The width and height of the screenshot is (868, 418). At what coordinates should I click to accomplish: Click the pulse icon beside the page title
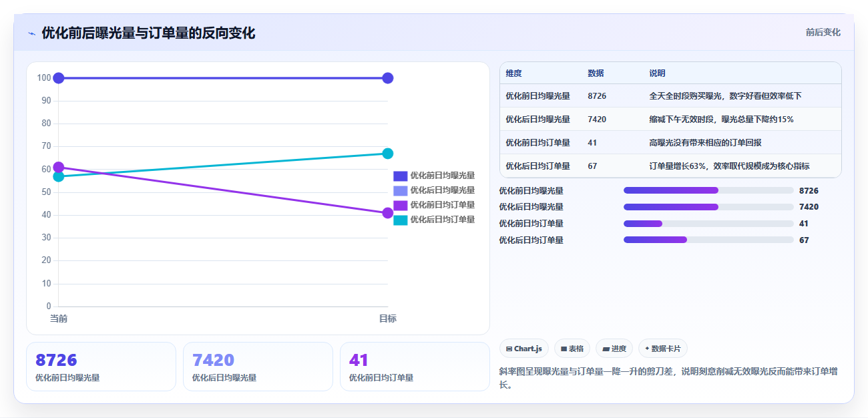pos(31,33)
